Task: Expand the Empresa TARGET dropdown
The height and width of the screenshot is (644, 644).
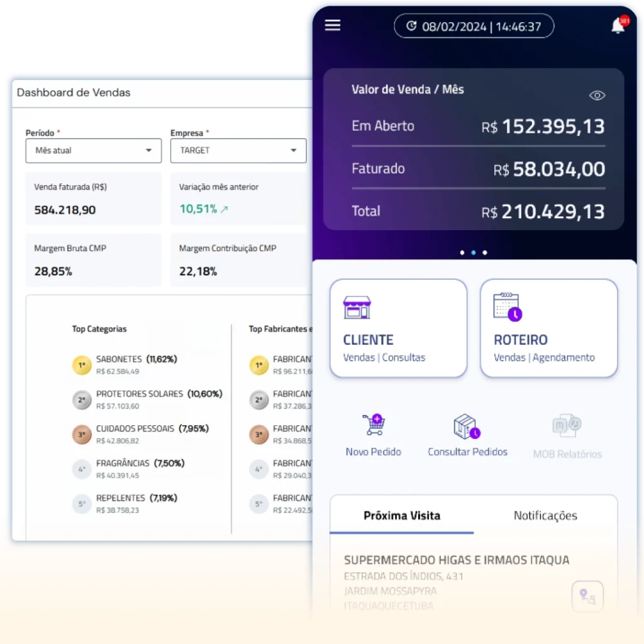Action: coord(238,151)
